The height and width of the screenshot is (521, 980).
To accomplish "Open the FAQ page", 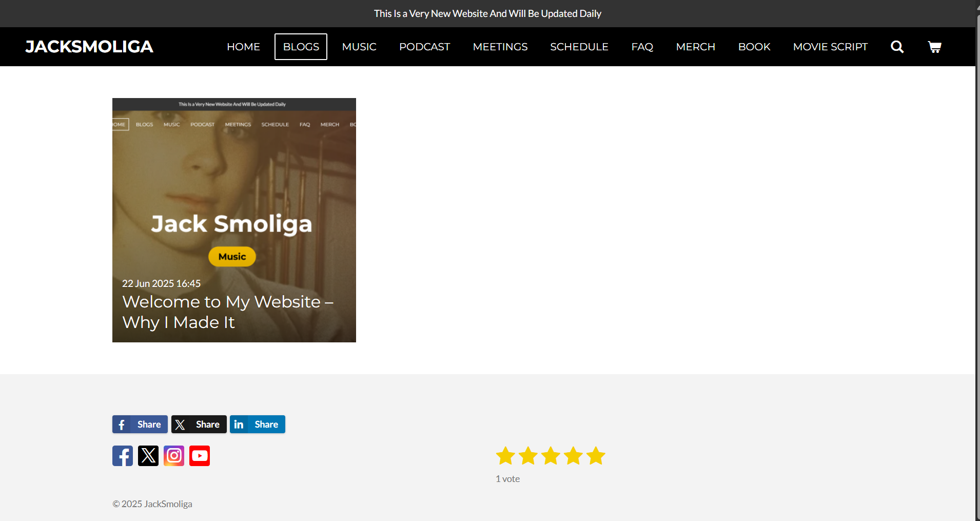I will (x=642, y=47).
